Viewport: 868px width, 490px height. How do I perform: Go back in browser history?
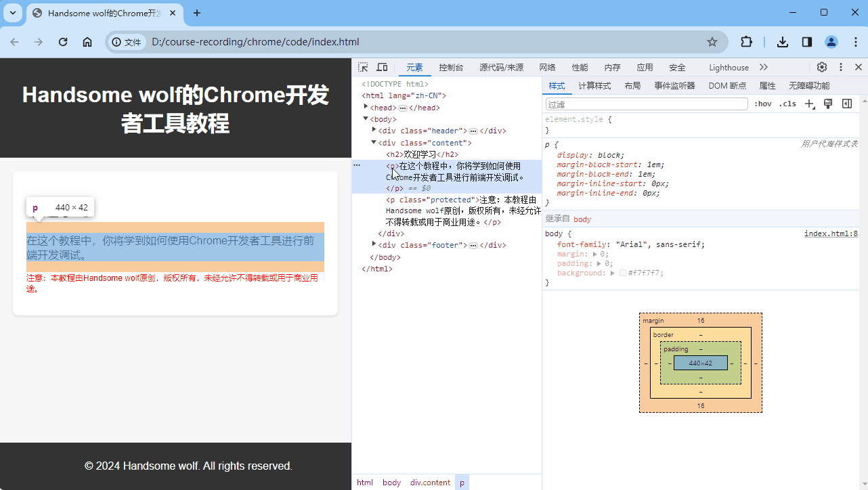tap(14, 42)
